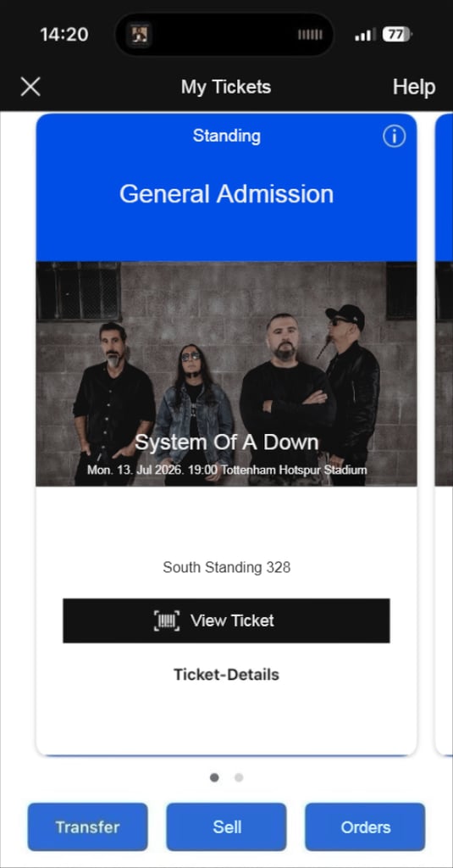Tap the cellular signal bars icon
Viewport: 453px width, 868px height.
(x=364, y=35)
